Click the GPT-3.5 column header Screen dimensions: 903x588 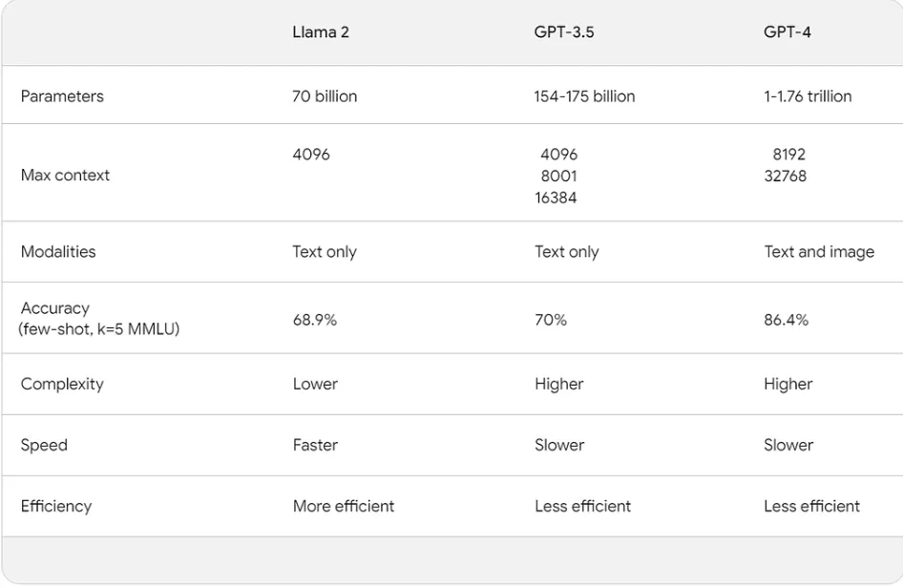pos(565,32)
